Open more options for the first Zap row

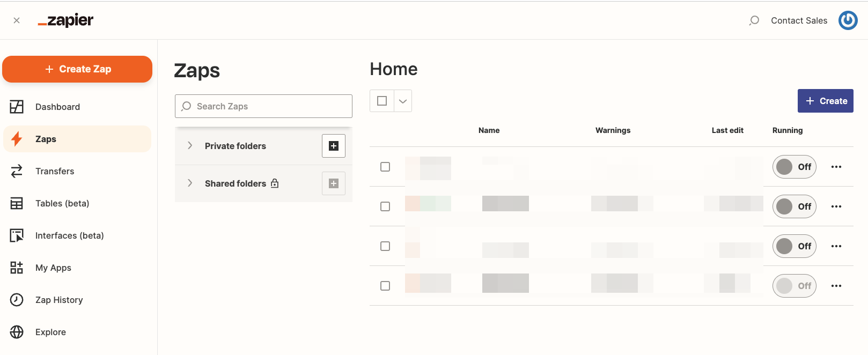[x=836, y=167]
